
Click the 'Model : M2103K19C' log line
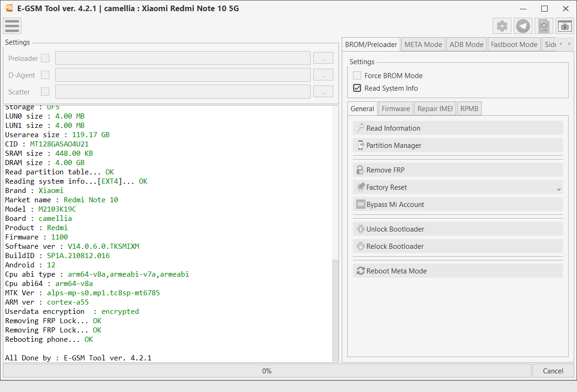pyautogui.click(x=40, y=209)
